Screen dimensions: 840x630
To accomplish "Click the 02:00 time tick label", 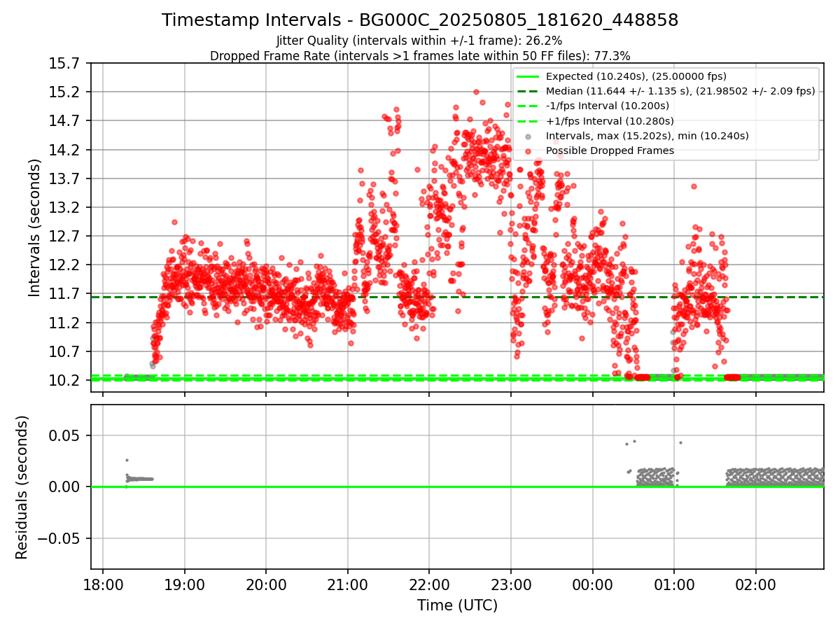I will (x=756, y=584).
